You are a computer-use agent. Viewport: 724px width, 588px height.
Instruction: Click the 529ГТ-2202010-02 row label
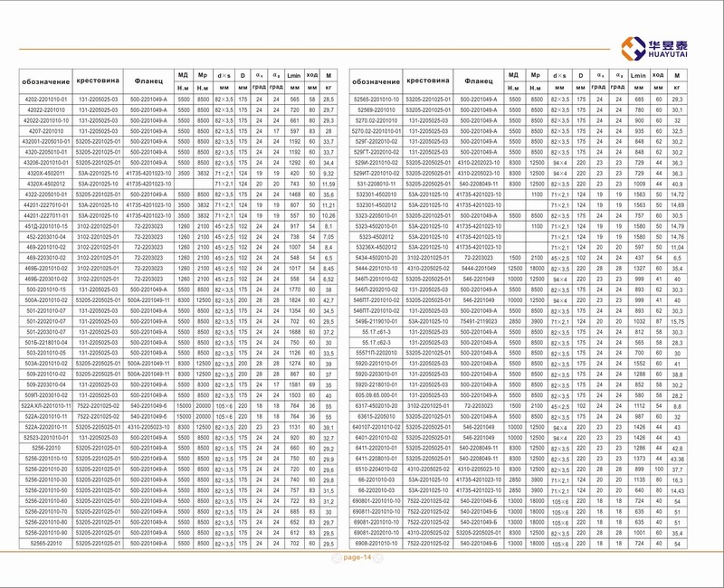[376, 152]
